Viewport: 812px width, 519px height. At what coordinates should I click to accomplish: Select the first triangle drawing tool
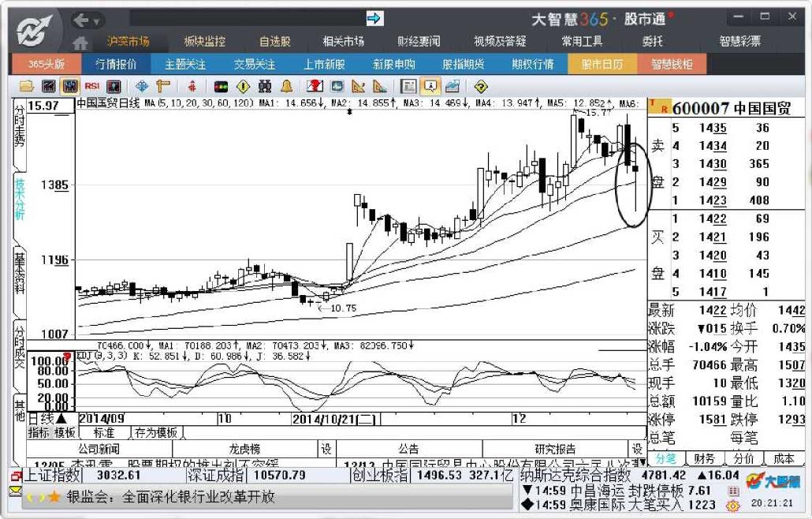tap(358, 86)
